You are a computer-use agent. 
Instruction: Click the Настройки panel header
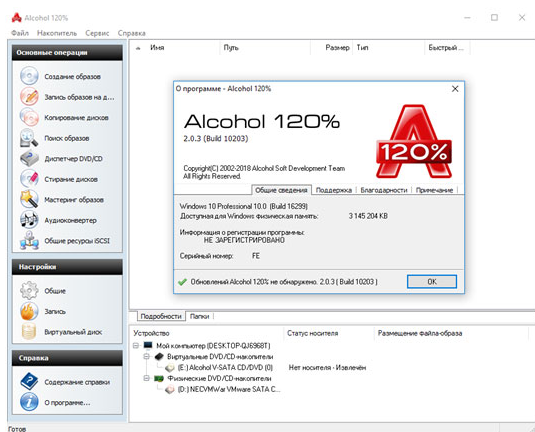[x=67, y=267]
